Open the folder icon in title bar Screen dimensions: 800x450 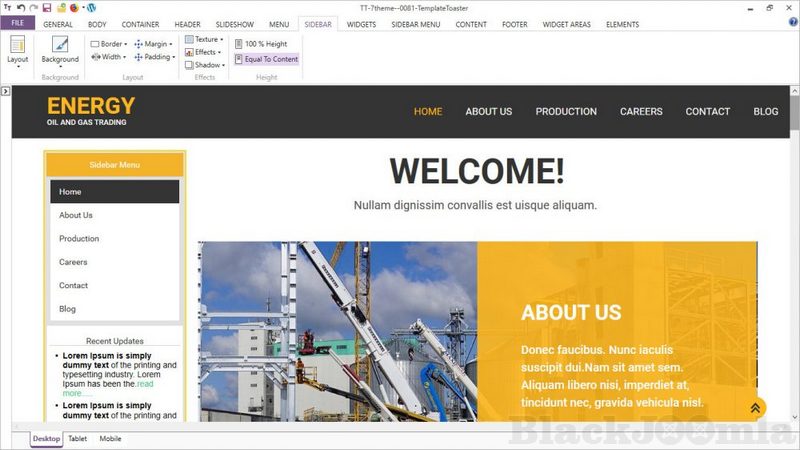point(61,8)
